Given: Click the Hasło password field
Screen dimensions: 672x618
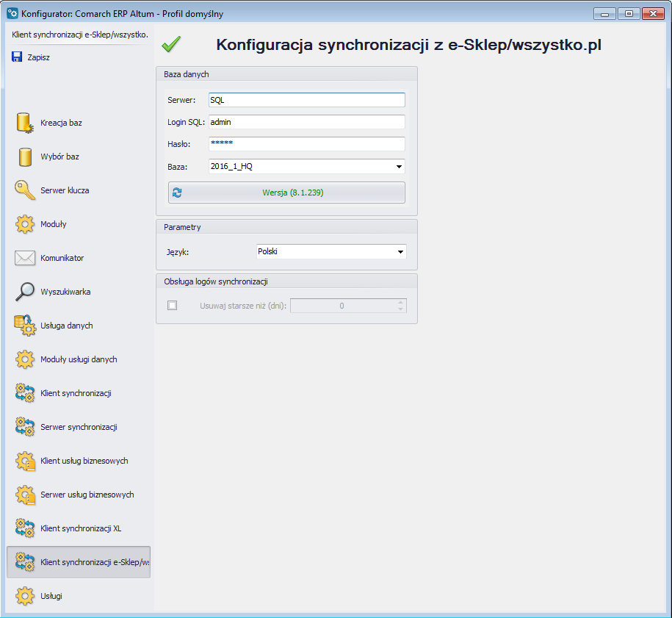Looking at the screenshot, I should (307, 144).
